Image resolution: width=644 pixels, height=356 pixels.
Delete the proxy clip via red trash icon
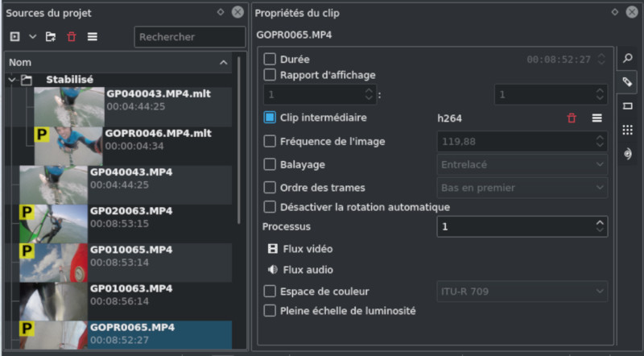click(572, 118)
